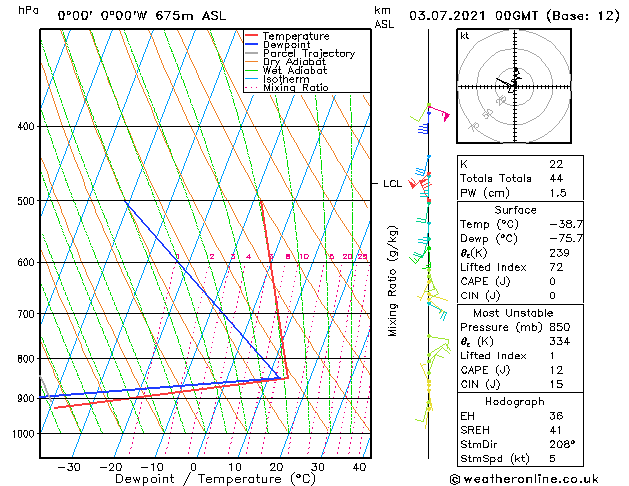Click the StmSpd (kt) value 5

(x=552, y=459)
